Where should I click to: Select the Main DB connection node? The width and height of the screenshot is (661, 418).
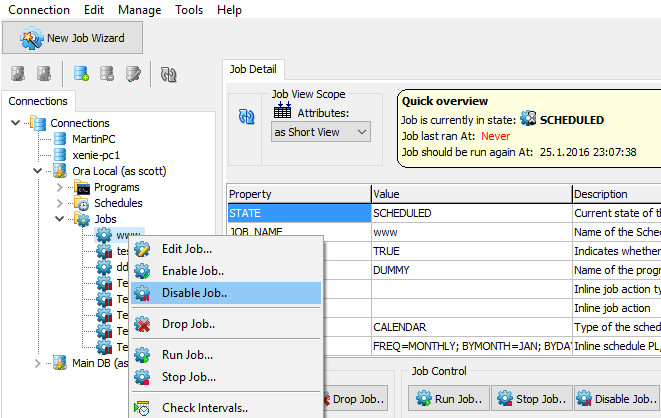(100, 363)
